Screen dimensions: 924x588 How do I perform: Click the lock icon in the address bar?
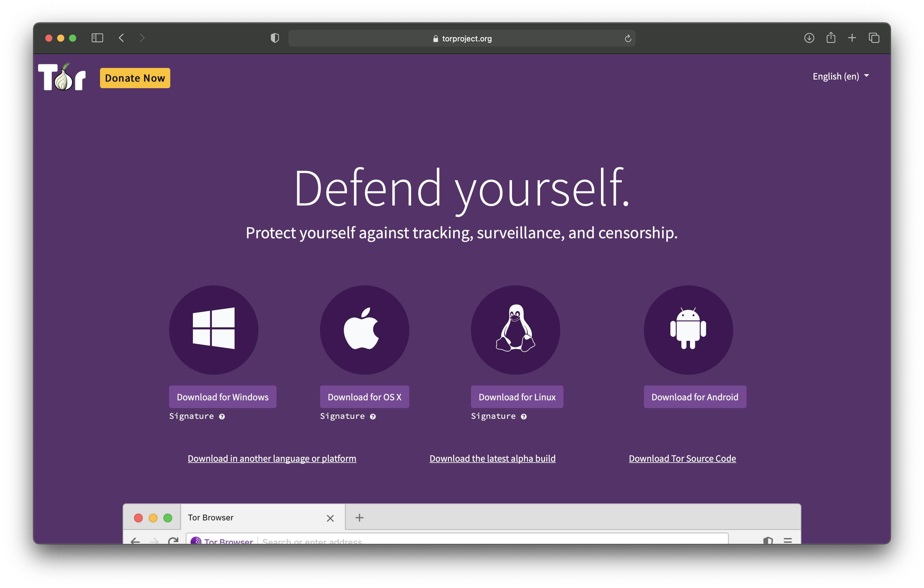coord(436,38)
